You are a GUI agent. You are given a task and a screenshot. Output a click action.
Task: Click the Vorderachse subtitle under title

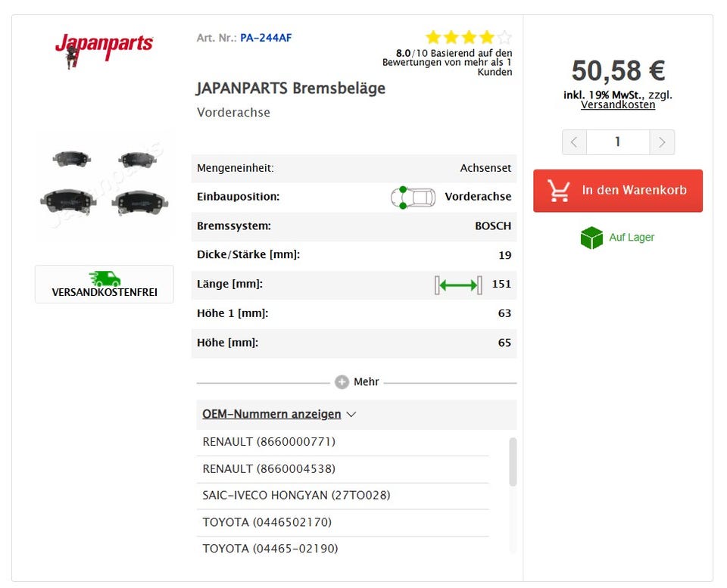click(234, 113)
